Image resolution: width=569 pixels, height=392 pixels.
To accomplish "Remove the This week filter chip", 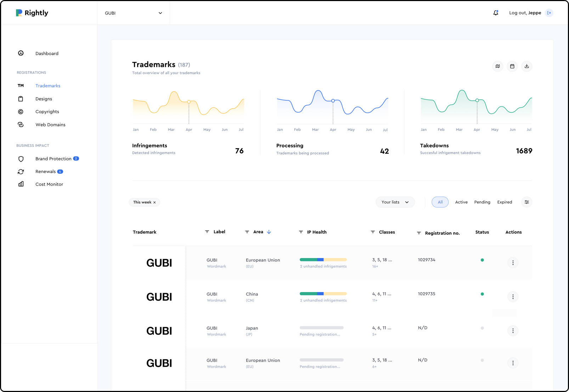I will (154, 202).
